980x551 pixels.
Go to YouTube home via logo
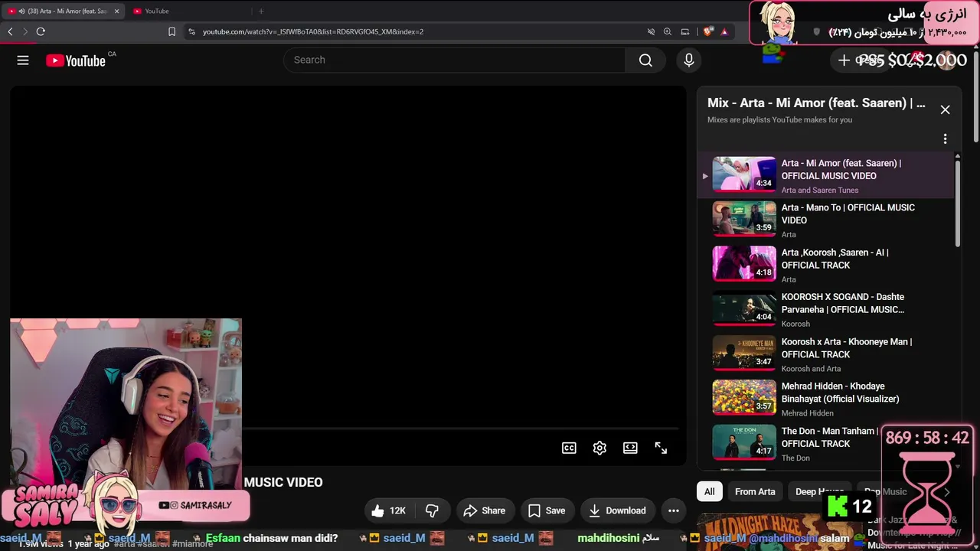76,60
